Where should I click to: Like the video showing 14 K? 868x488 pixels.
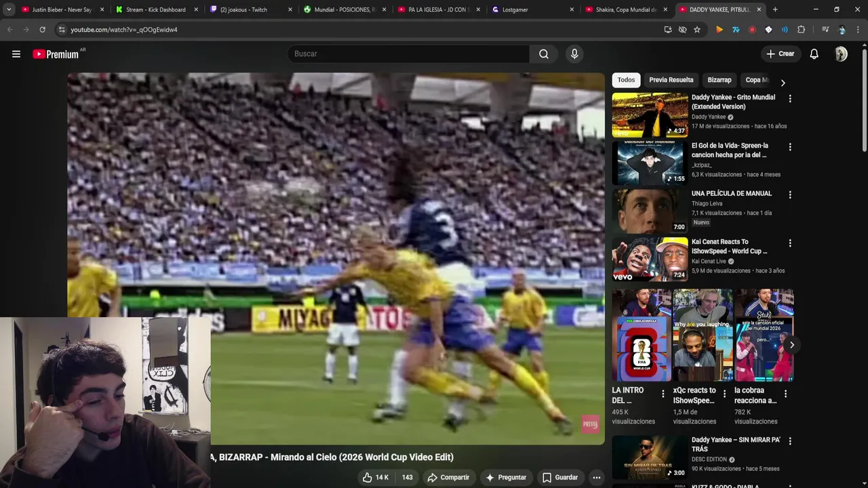pos(375,477)
